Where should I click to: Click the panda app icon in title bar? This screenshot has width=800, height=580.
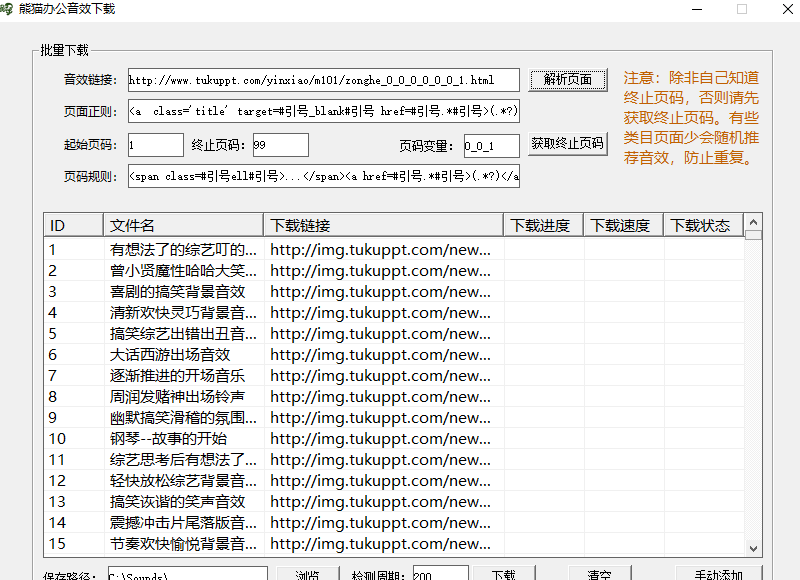tap(10, 9)
